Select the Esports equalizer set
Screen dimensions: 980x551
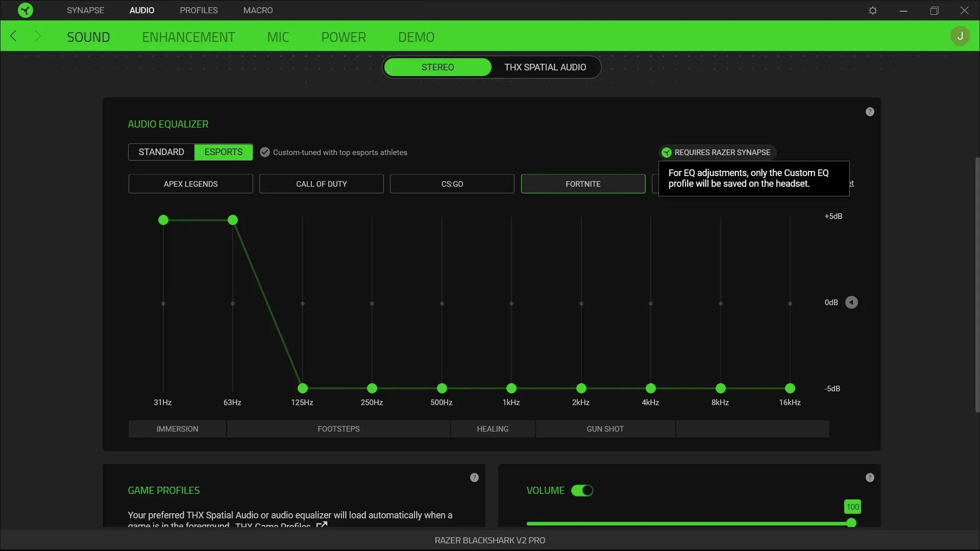[224, 152]
